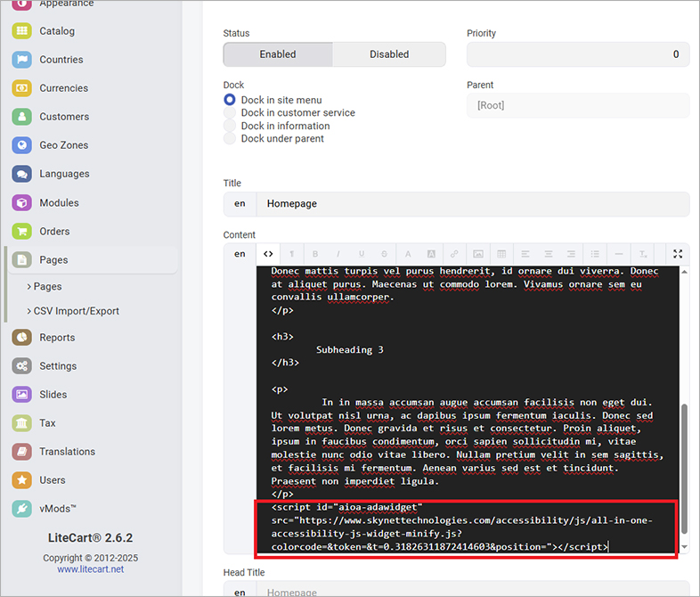This screenshot has height=597, width=700.
Task: Click the Geo Zones globe icon
Action: (x=22, y=145)
